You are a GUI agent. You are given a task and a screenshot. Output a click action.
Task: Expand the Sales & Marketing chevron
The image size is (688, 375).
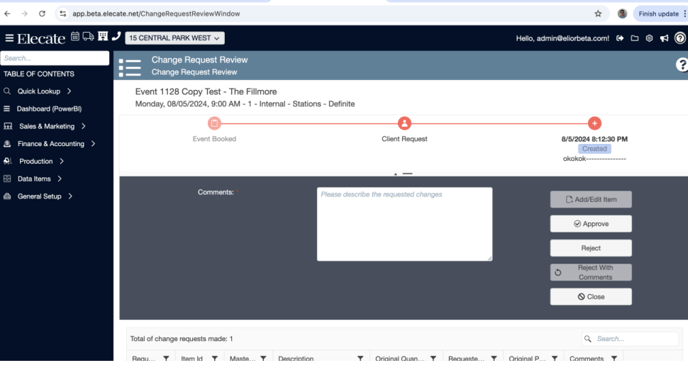click(x=83, y=126)
